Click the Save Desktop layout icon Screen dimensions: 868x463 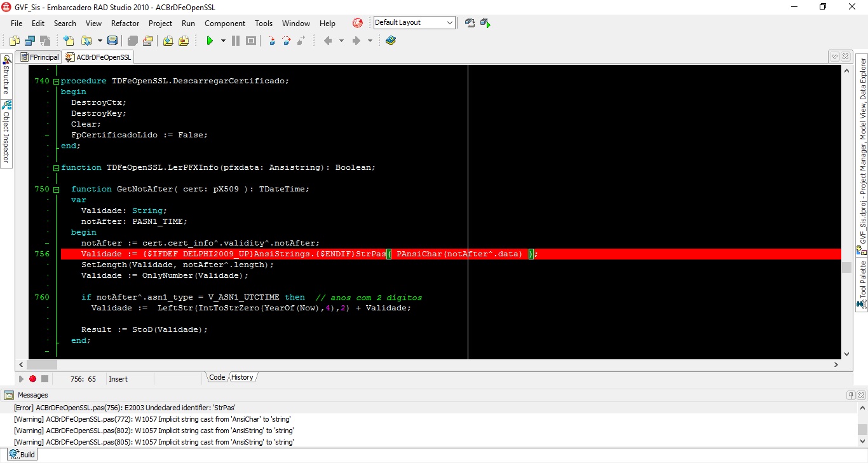470,23
